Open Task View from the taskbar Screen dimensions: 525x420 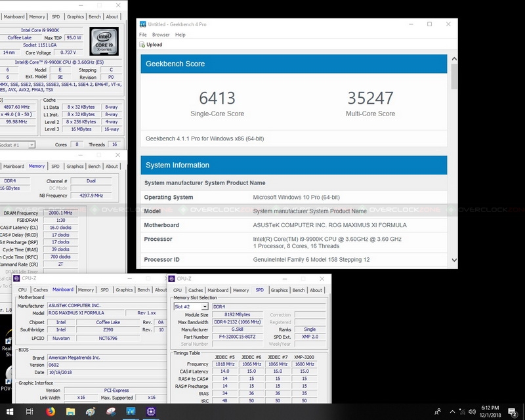click(30, 411)
